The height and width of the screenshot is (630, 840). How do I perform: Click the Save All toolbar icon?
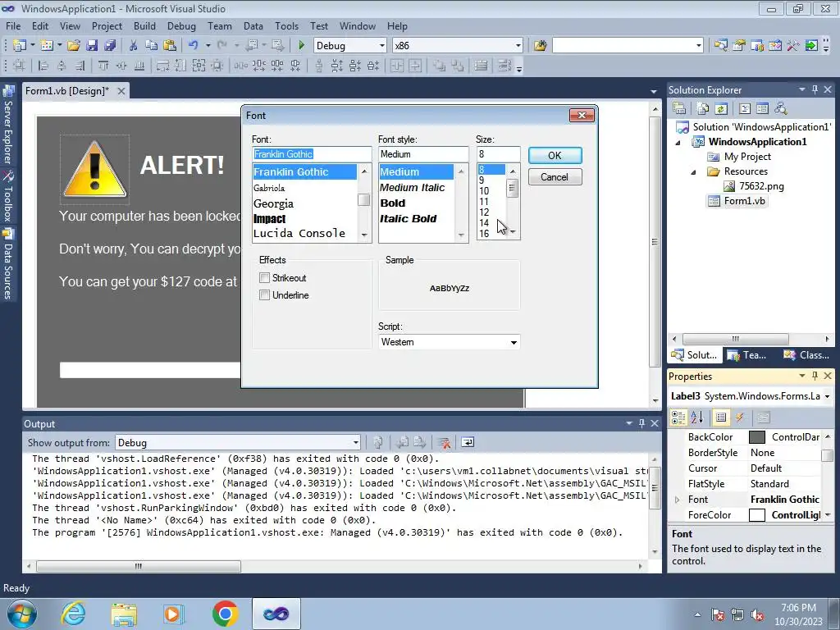point(110,46)
